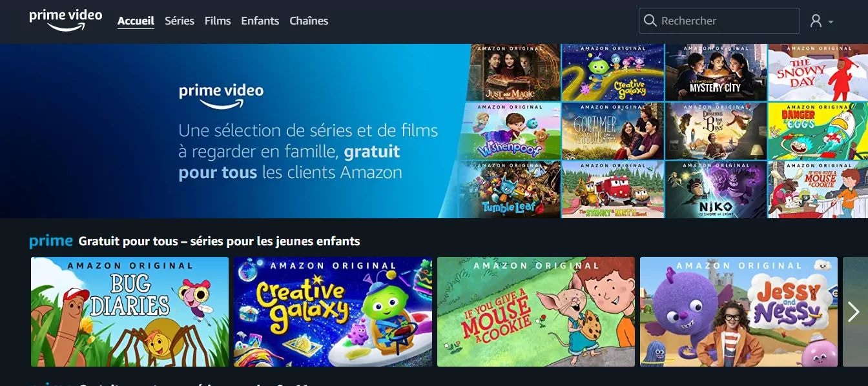
Task: Go to the Accueil tab
Action: pos(136,21)
